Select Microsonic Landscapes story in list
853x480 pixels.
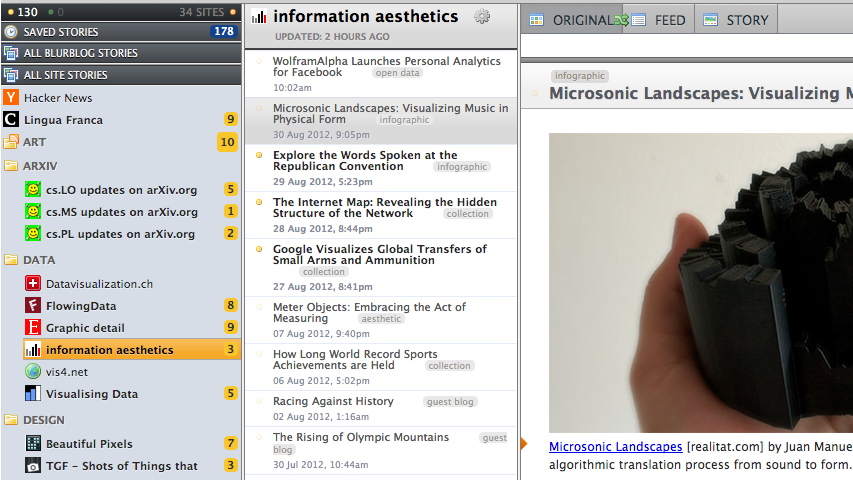pos(381,121)
